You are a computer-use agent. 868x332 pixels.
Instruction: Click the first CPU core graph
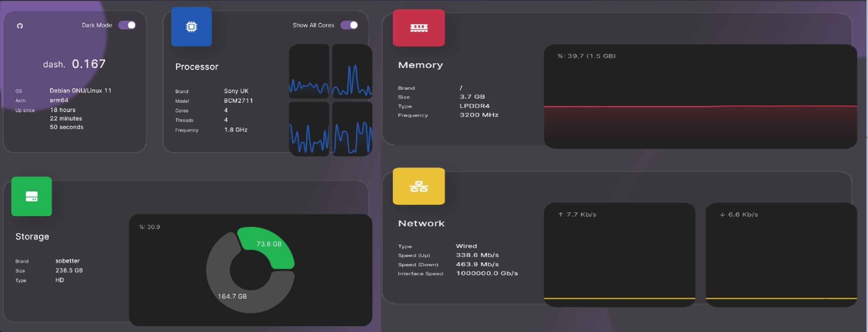click(309, 71)
